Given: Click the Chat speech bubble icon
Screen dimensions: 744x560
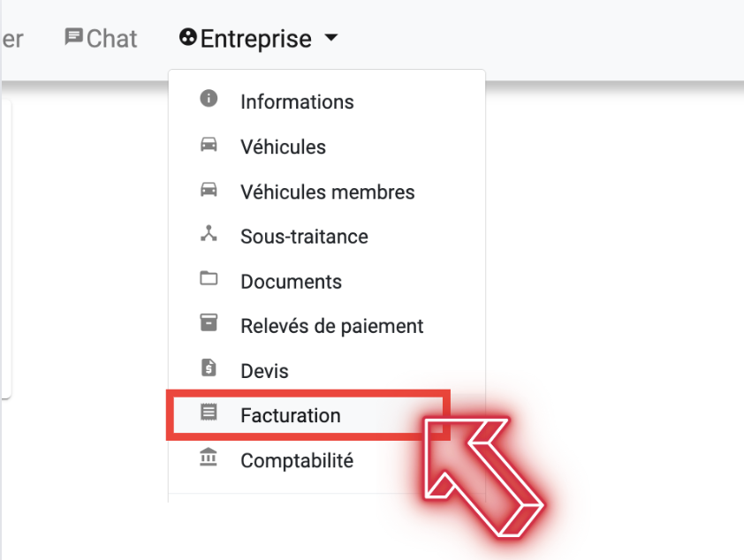Looking at the screenshot, I should (73, 37).
